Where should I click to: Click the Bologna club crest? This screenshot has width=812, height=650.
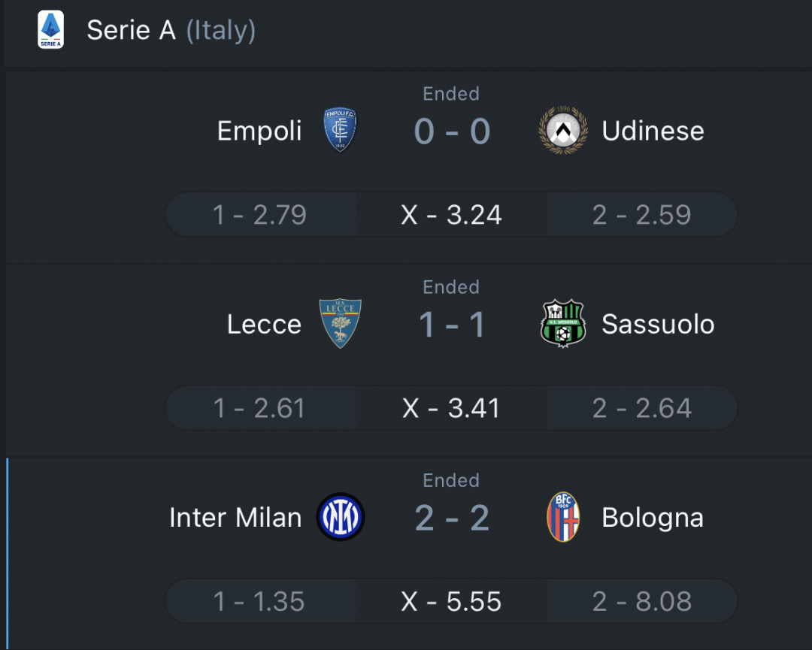[563, 516]
